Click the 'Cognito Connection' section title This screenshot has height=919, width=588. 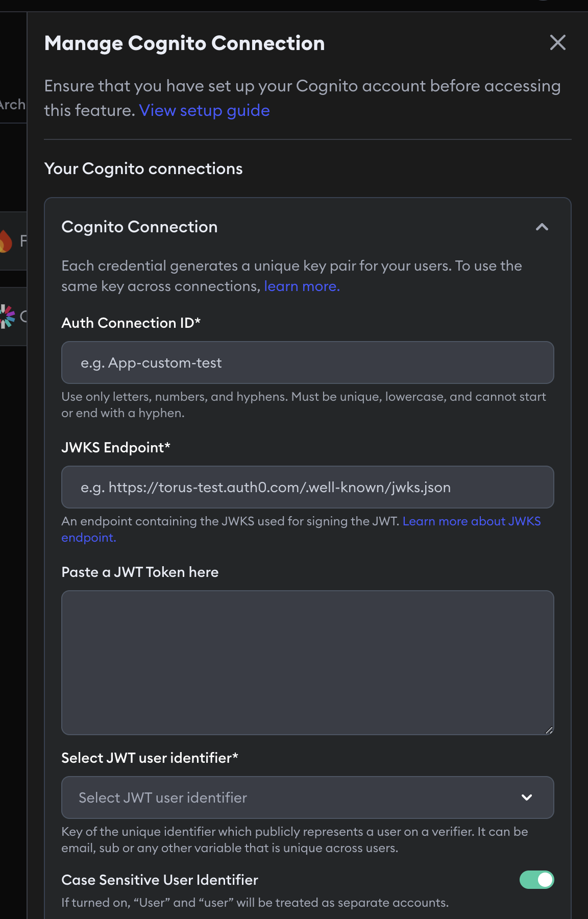(x=139, y=227)
